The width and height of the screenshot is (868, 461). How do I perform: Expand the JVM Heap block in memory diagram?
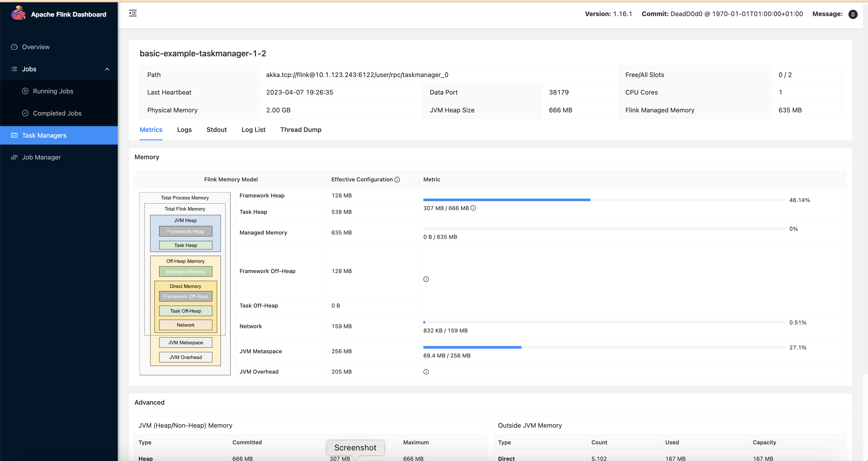185,220
